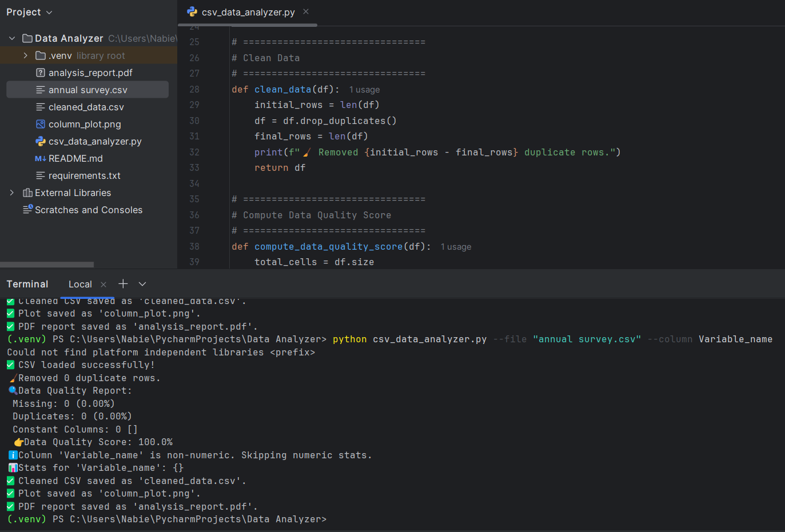
Task: Click the cleaned_data.csv file icon
Action: click(41, 107)
